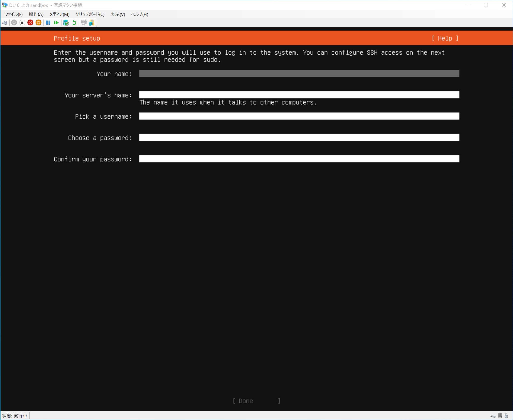This screenshot has height=420, width=513.
Task: Create a checkpoint with the snapshot icon
Action: pyautogui.click(x=66, y=23)
